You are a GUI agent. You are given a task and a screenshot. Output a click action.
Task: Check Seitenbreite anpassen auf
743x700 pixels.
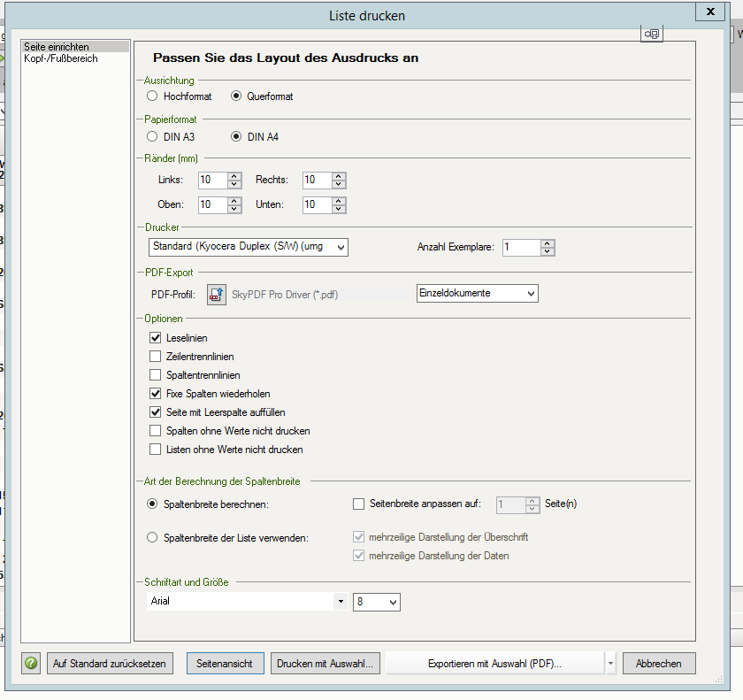click(x=359, y=504)
